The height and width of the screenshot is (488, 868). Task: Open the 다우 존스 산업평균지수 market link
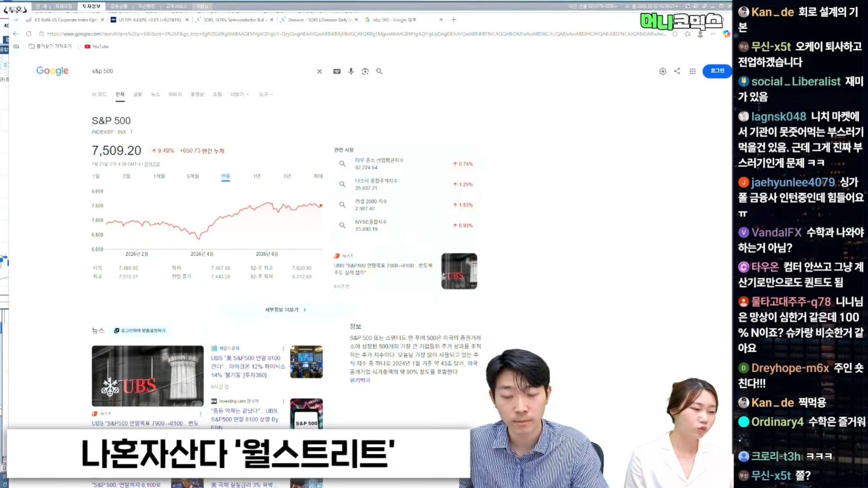(379, 160)
